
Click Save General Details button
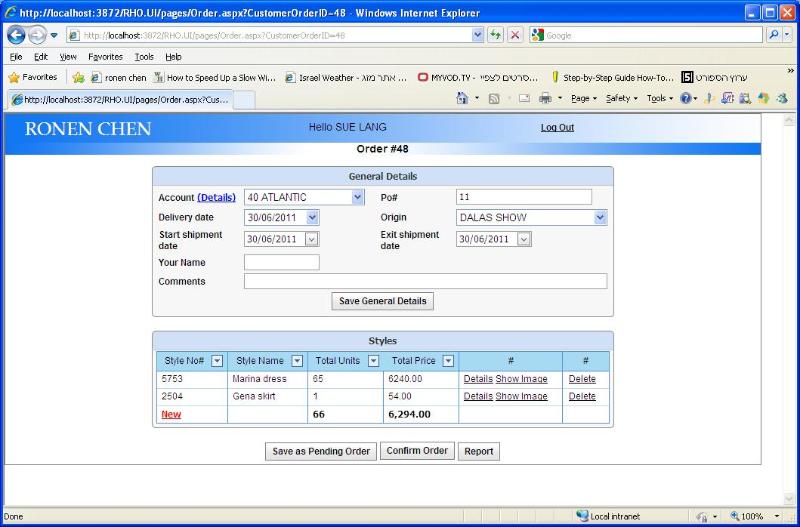383,301
